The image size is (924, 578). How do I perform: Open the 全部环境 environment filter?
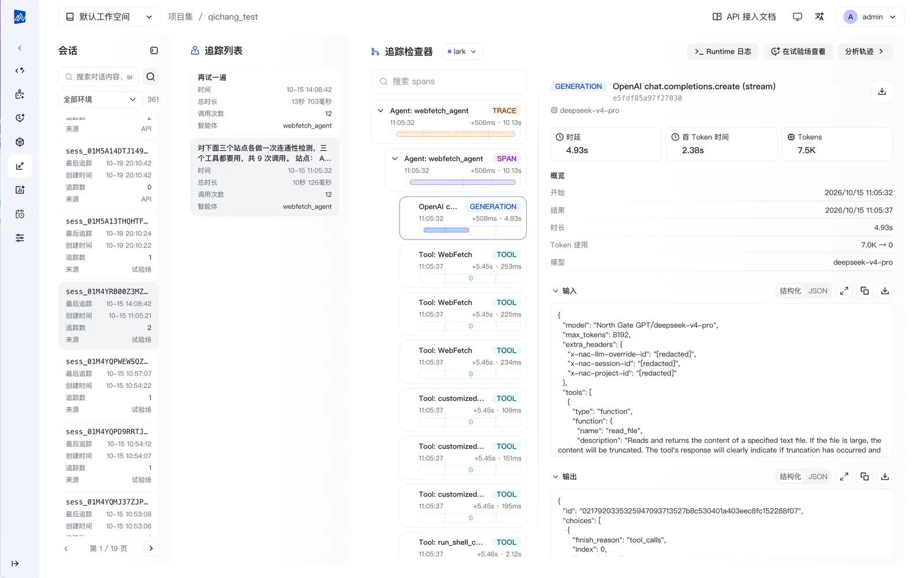[x=100, y=99]
